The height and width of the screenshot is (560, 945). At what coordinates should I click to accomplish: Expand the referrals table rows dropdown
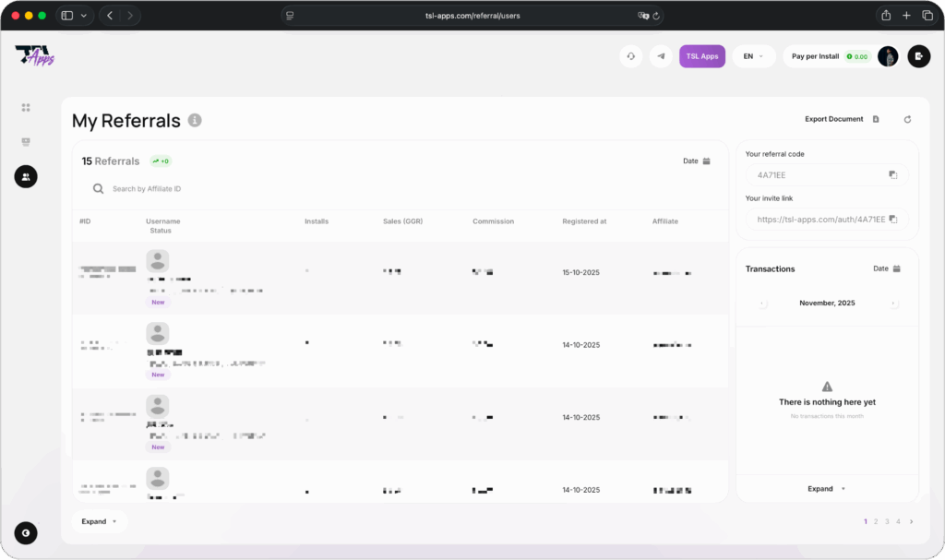(100, 521)
